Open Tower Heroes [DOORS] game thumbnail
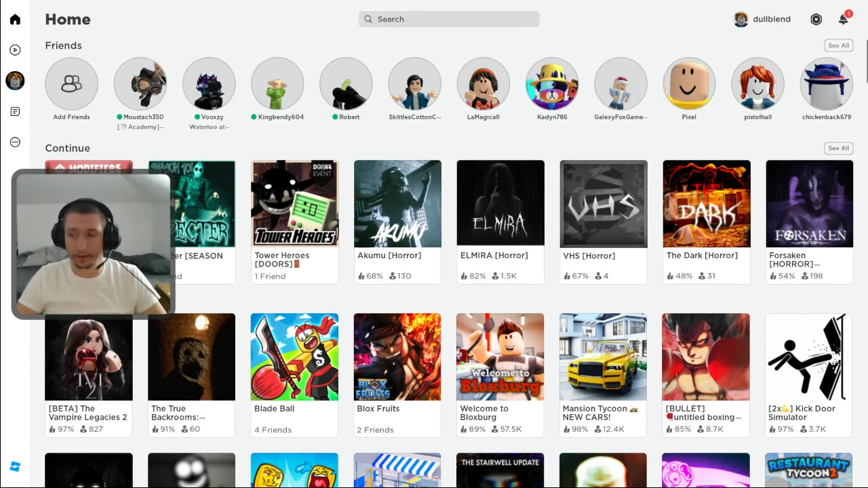 click(294, 203)
